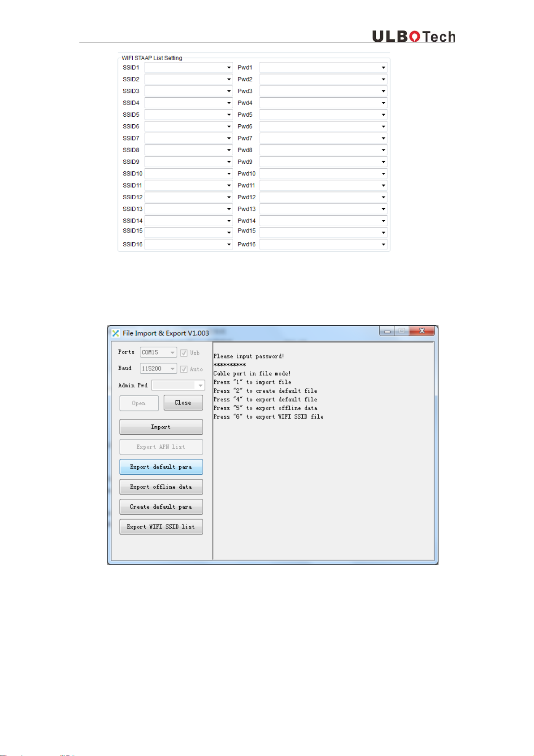Expand the Pwd13 dropdown

(383, 209)
